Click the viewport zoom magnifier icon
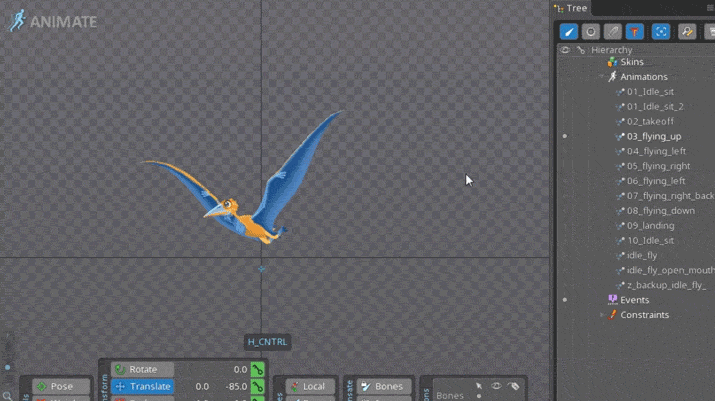 [7, 396]
